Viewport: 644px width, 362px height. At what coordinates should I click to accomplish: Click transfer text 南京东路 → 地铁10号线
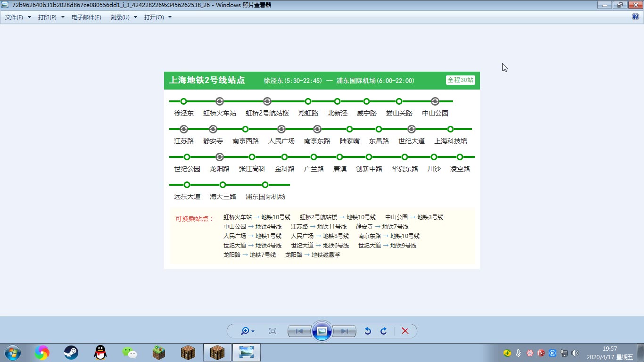pos(389,236)
